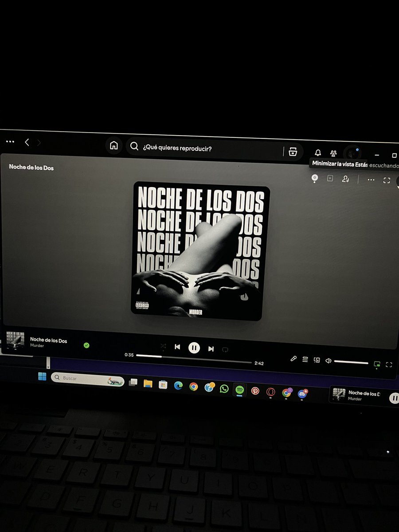The width and height of the screenshot is (399, 532).
Task: Open more options in now playing view
Action: pos(371,180)
